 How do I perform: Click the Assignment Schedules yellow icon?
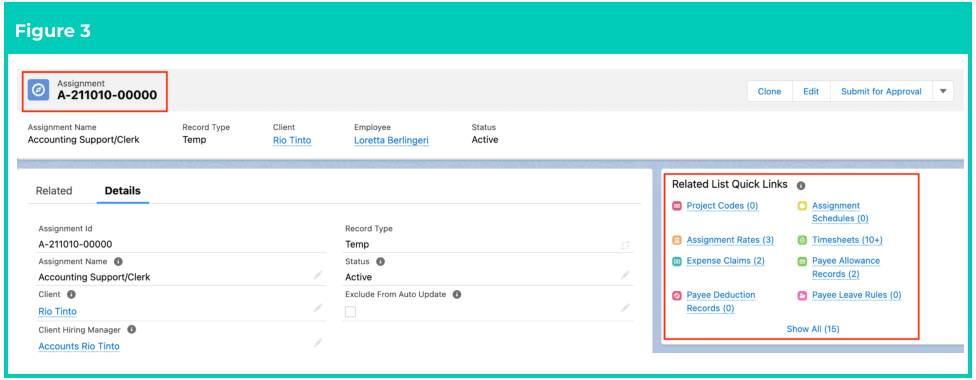[x=802, y=206]
